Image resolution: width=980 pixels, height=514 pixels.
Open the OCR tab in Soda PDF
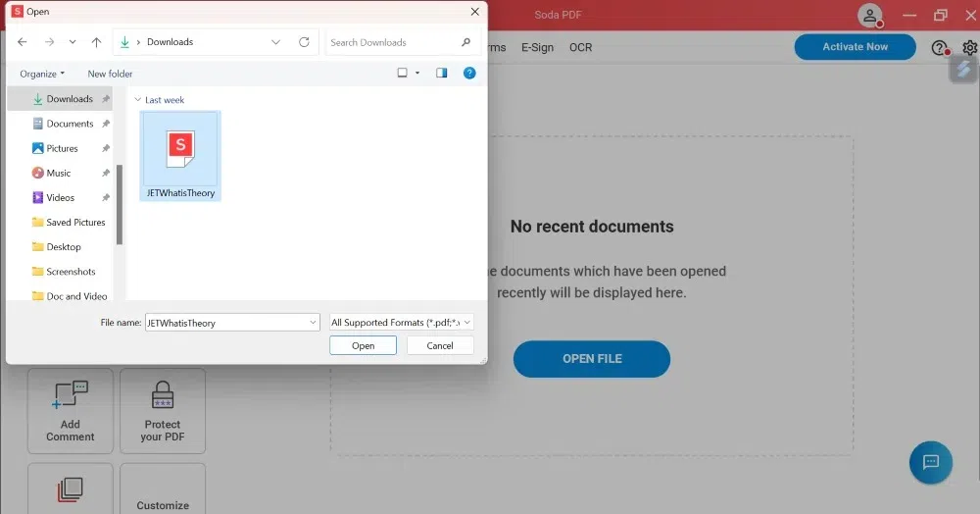(x=580, y=47)
